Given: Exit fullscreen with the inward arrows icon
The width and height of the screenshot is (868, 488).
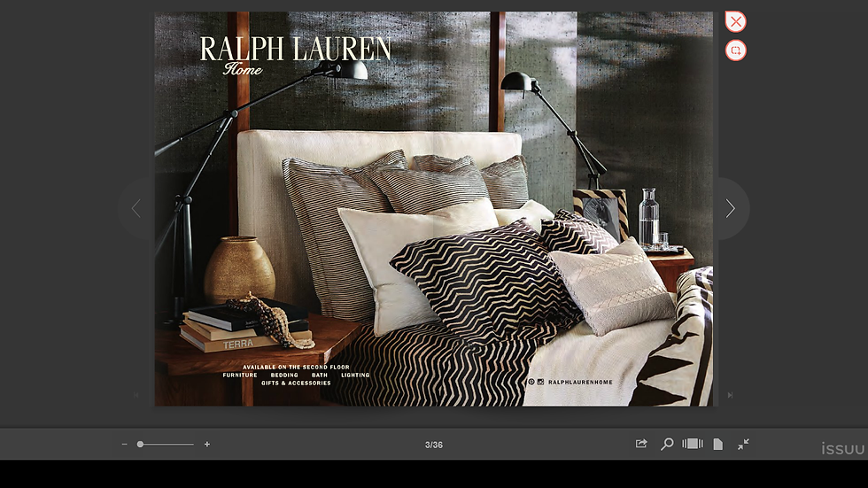Looking at the screenshot, I should (743, 445).
